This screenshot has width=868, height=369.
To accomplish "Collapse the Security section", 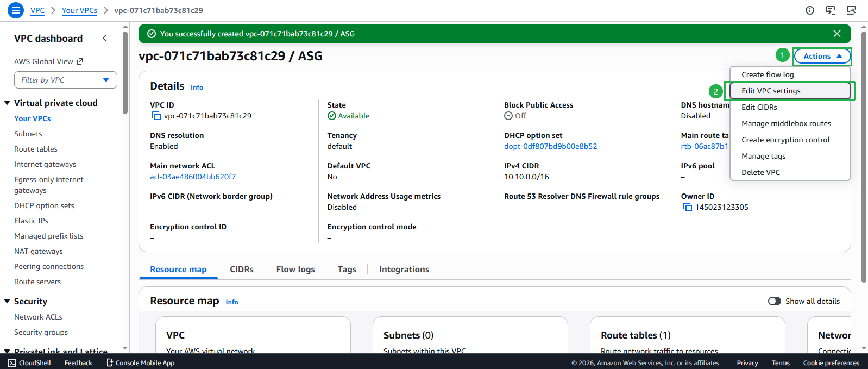I will [8, 301].
